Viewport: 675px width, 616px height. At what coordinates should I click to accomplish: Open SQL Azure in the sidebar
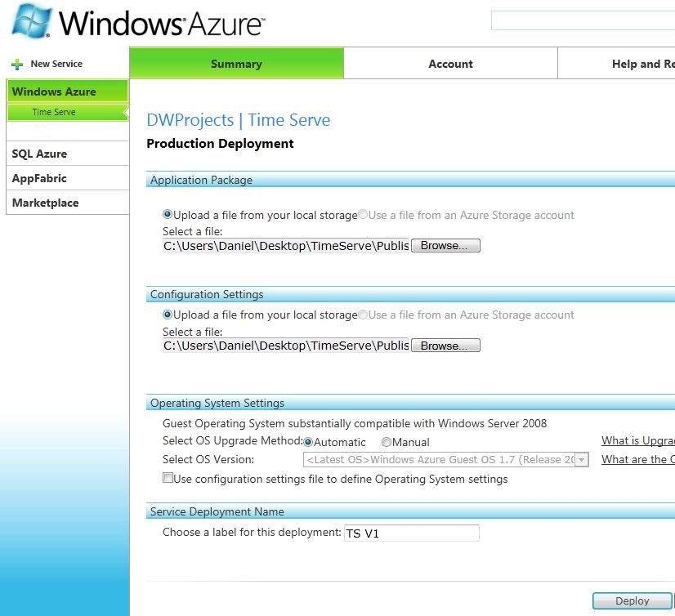pyautogui.click(x=68, y=154)
